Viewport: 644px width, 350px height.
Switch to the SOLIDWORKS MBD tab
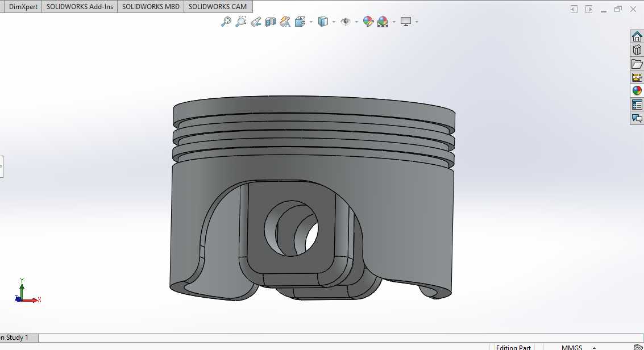pyautogui.click(x=151, y=7)
